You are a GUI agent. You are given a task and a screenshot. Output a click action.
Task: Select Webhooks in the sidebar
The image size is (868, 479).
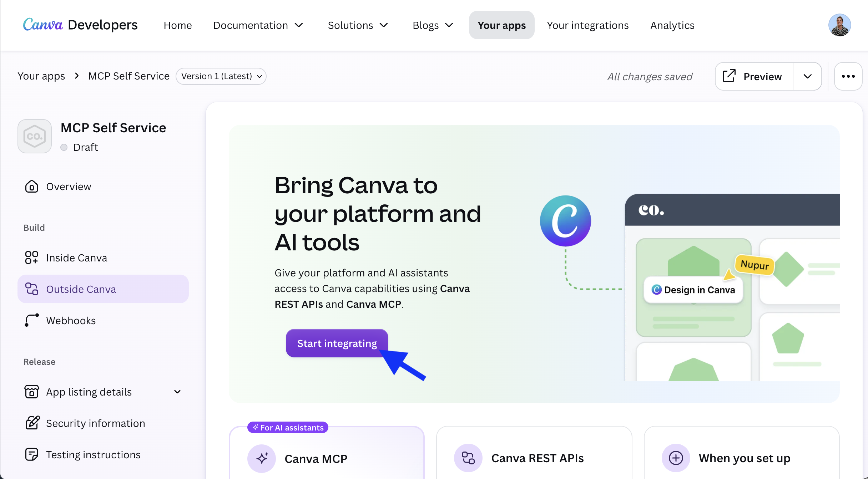pos(103,320)
